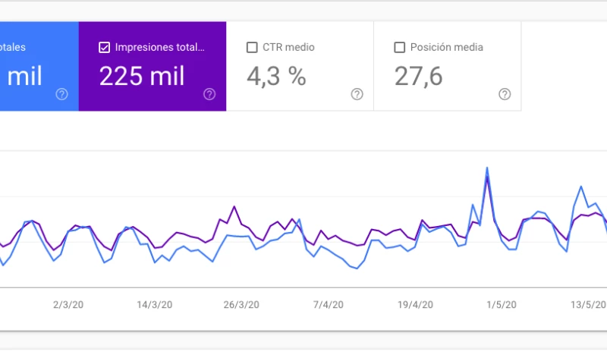Show help tooltip for Posición media
607x364 pixels.
click(505, 94)
